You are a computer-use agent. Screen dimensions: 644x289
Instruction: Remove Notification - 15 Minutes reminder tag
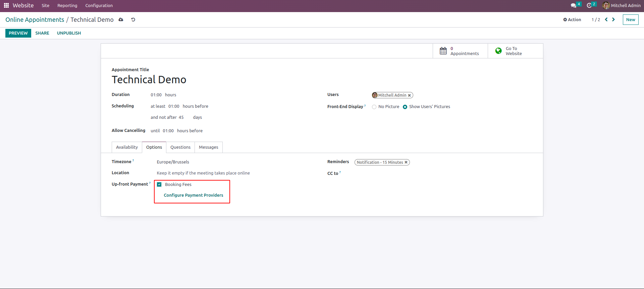point(406,162)
